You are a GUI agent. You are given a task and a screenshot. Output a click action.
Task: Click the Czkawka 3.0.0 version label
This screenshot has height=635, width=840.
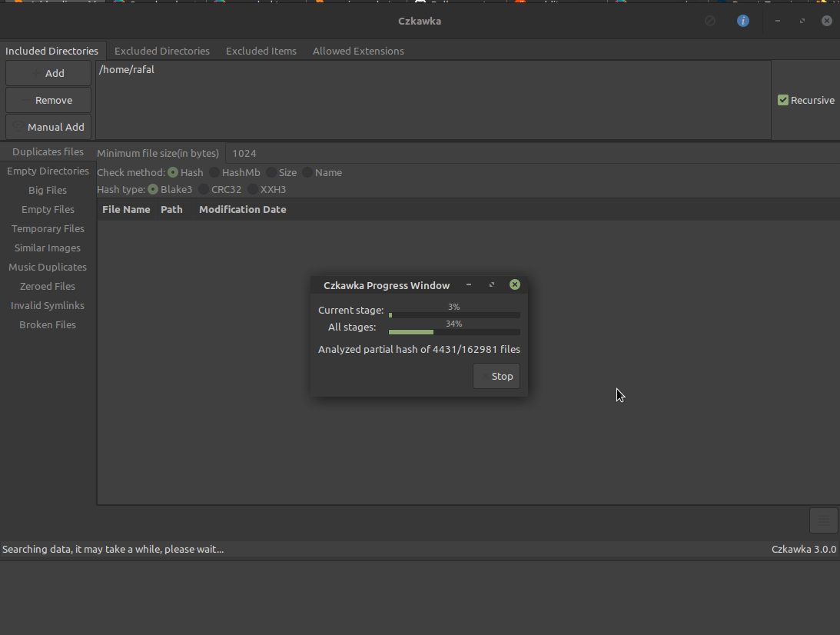tap(804, 549)
